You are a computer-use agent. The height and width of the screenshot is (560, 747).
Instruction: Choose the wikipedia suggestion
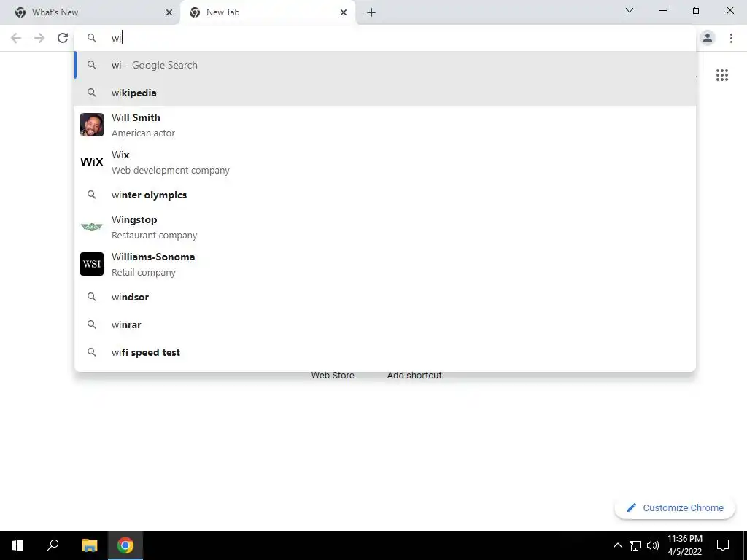[385, 93]
